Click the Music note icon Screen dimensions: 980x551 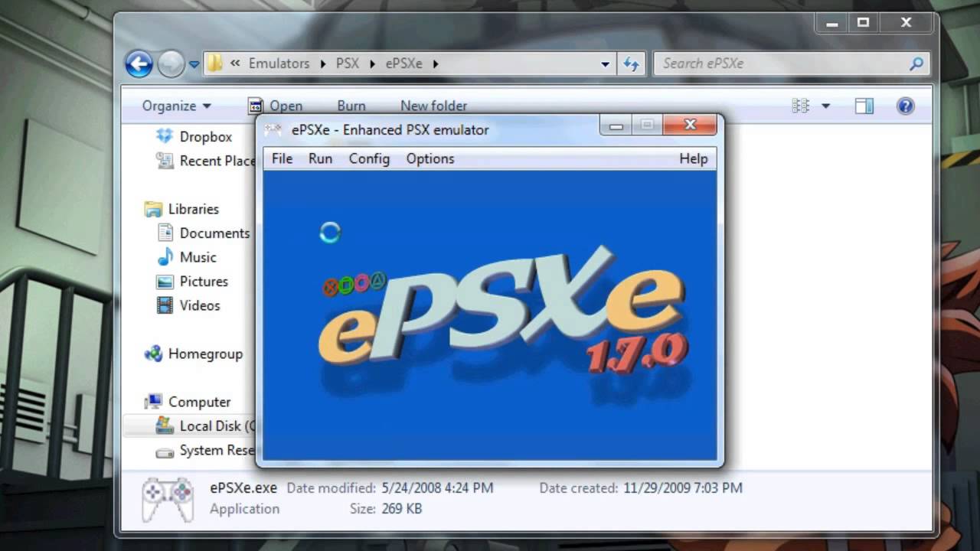(x=165, y=257)
